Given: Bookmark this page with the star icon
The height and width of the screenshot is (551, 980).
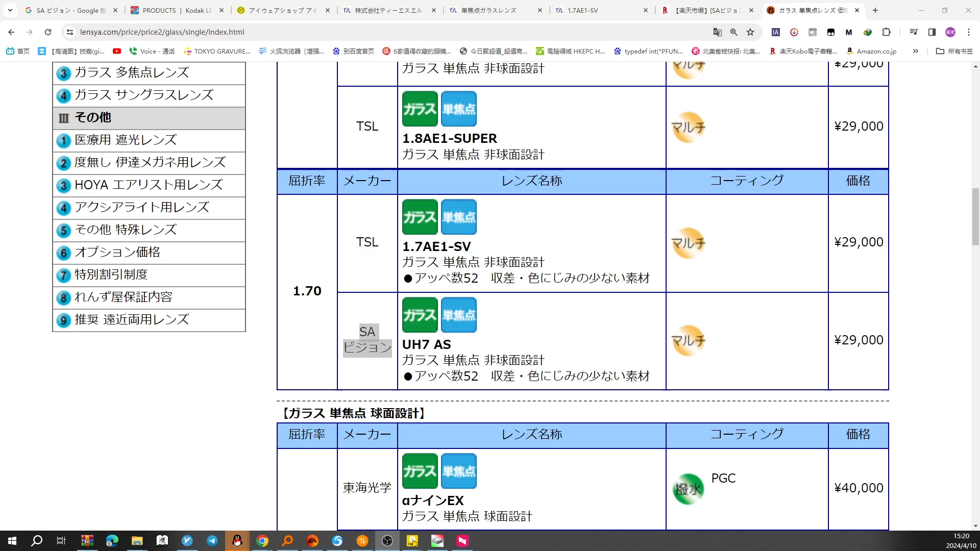Looking at the screenshot, I should coord(750,32).
